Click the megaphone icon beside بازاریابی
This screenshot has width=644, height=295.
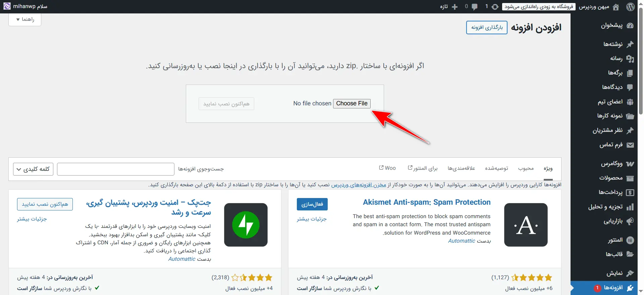pyautogui.click(x=630, y=221)
